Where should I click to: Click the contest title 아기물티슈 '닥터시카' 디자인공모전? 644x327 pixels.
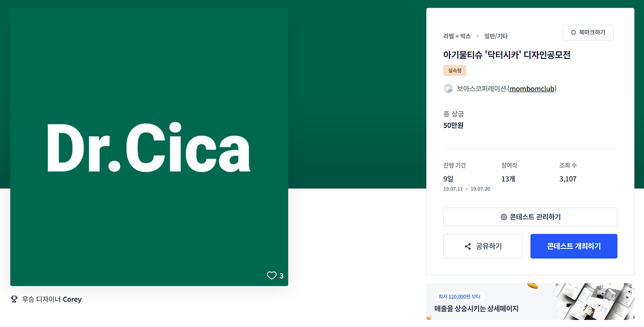[507, 55]
